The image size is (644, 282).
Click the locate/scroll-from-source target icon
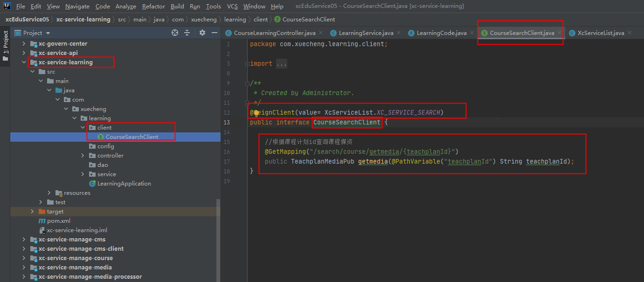tap(175, 33)
